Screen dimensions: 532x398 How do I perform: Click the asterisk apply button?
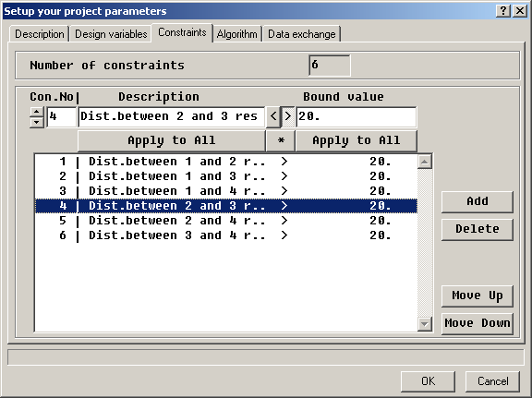point(281,140)
